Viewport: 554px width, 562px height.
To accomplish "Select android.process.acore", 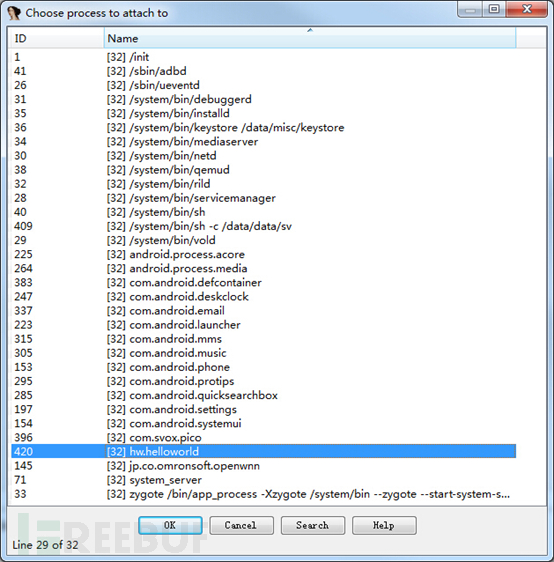I will tap(263, 254).
